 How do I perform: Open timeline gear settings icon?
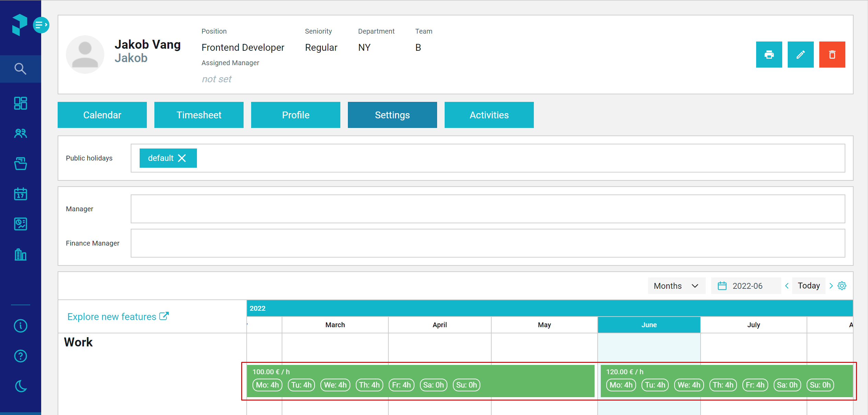(842, 286)
